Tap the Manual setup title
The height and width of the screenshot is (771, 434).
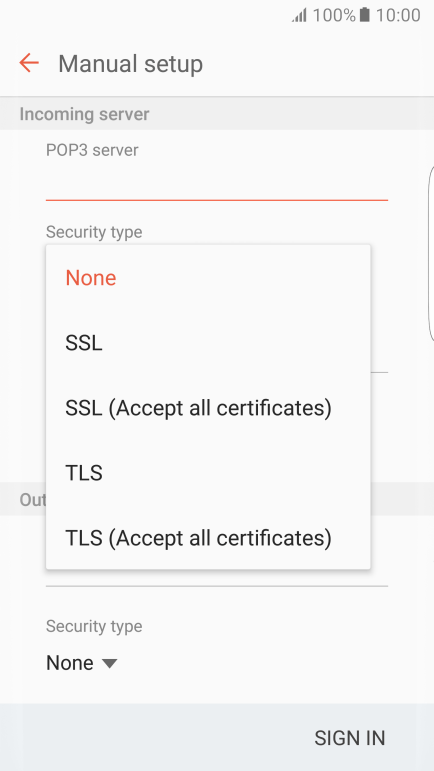click(x=130, y=64)
